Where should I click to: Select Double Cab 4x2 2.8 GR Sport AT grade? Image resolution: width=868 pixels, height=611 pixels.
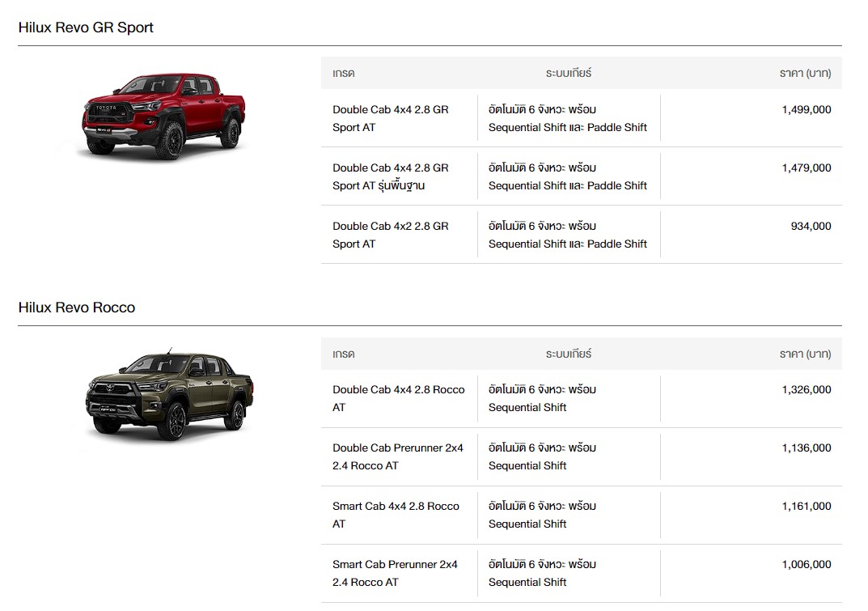click(x=390, y=235)
